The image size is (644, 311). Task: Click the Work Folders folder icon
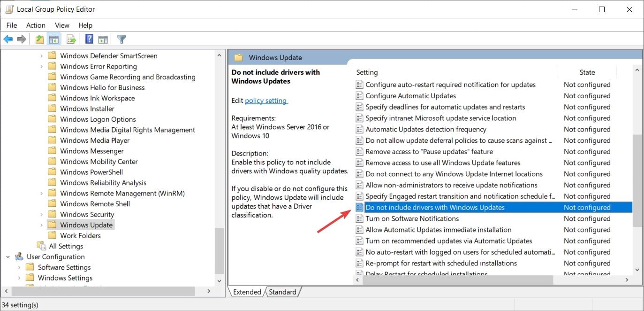pos(52,235)
